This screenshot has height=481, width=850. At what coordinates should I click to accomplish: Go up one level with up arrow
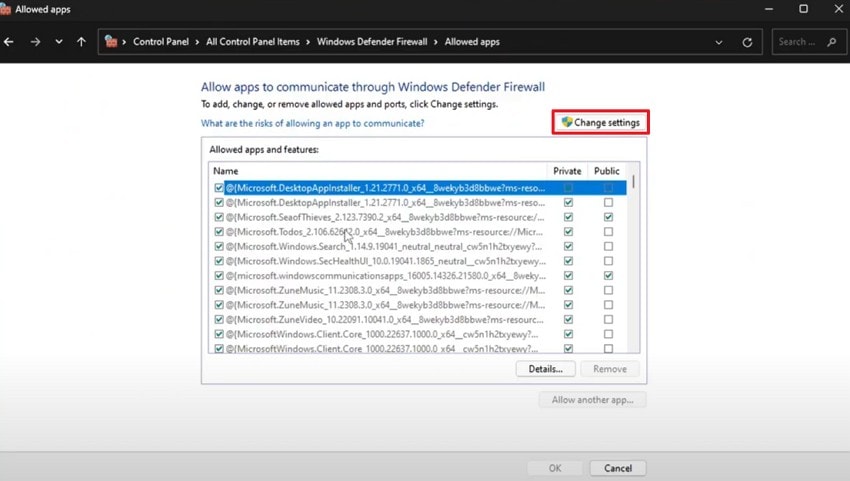pos(81,42)
